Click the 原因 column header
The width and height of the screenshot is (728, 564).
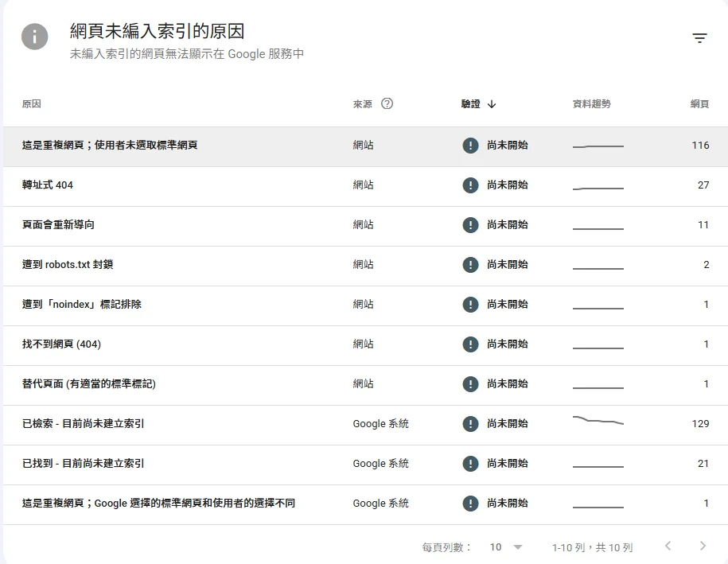[x=32, y=104]
